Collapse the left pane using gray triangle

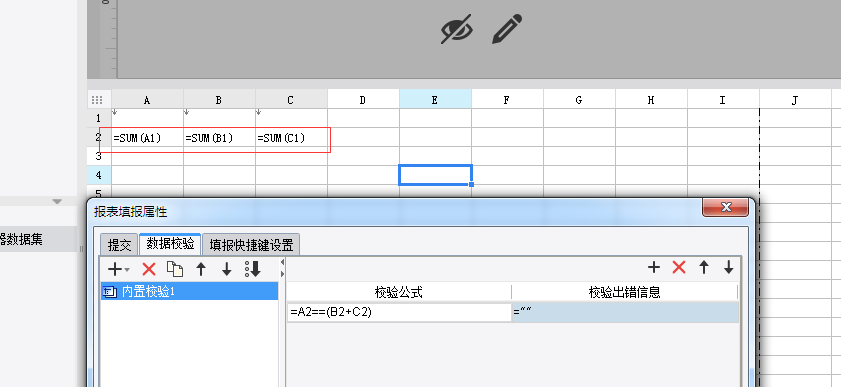click(x=57, y=202)
